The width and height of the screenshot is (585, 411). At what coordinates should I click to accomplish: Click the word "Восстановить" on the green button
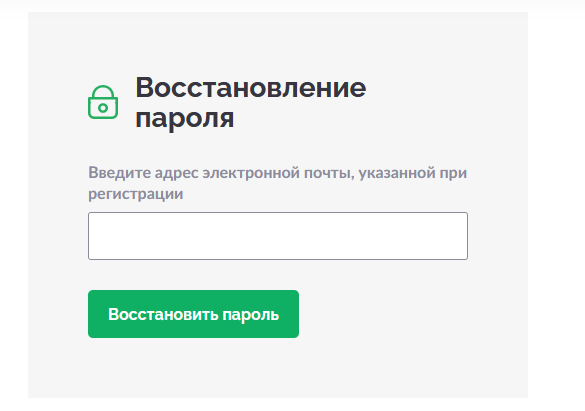[x=163, y=314]
